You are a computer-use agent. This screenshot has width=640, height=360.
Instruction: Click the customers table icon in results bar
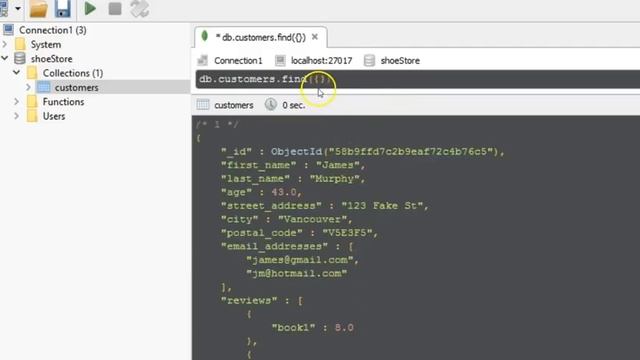(x=202, y=105)
